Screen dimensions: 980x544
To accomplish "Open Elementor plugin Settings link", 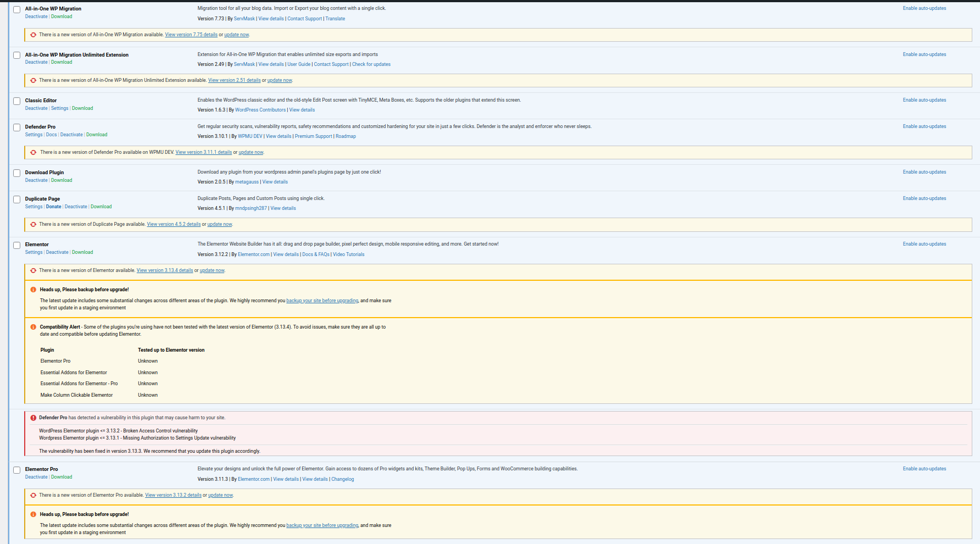I will tap(34, 252).
